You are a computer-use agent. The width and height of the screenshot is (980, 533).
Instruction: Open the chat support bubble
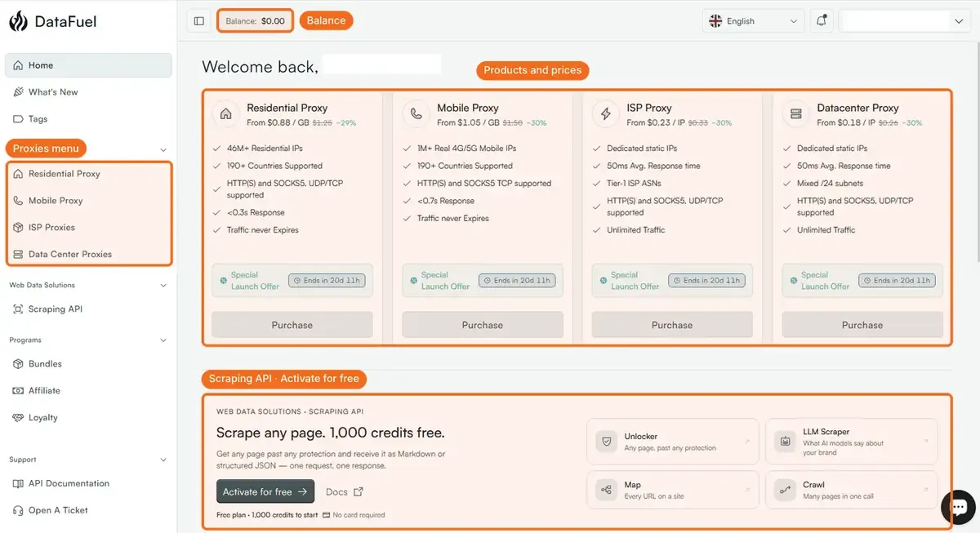coord(958,507)
